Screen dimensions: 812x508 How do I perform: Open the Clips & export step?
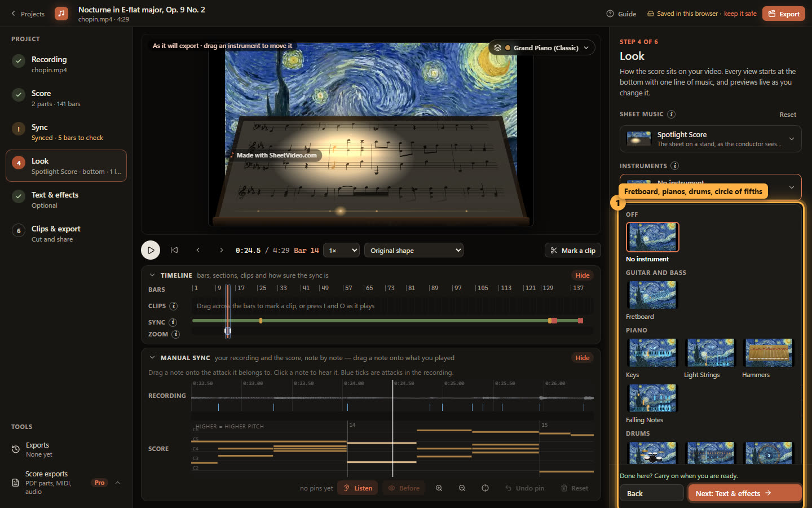[66, 233]
